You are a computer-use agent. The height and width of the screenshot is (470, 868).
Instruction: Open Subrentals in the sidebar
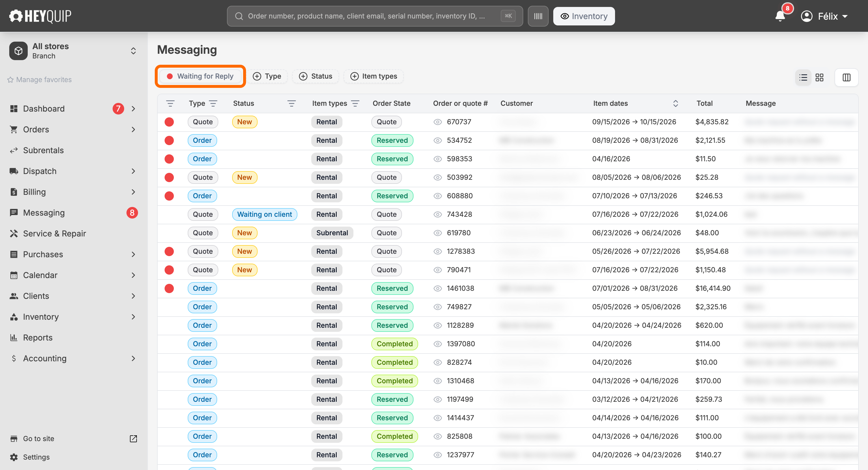point(43,151)
